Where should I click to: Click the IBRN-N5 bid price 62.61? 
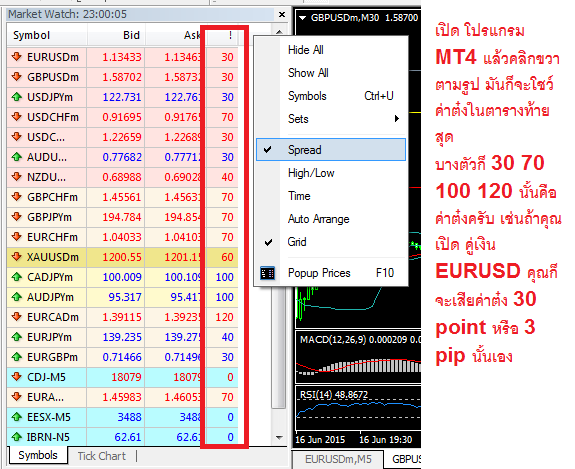coord(128,437)
